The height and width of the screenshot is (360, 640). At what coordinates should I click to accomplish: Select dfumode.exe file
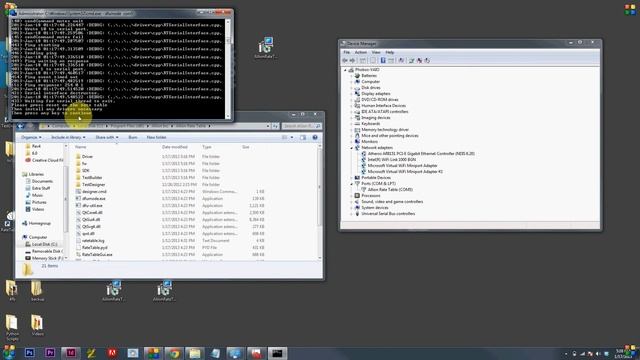click(x=94, y=198)
